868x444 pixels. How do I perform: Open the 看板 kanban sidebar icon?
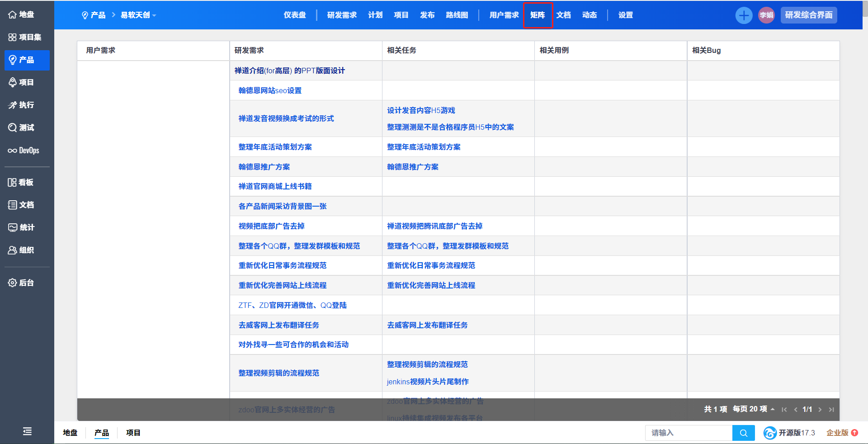pyautogui.click(x=13, y=182)
